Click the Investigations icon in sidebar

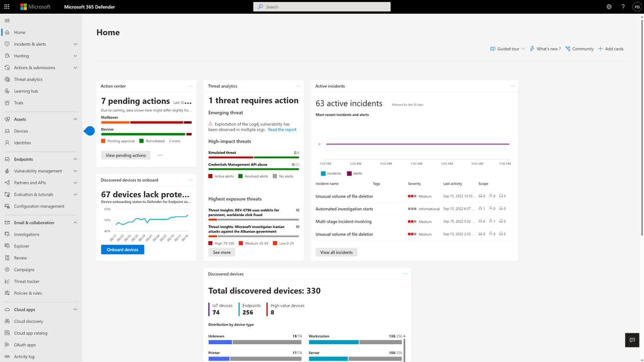(x=7, y=234)
